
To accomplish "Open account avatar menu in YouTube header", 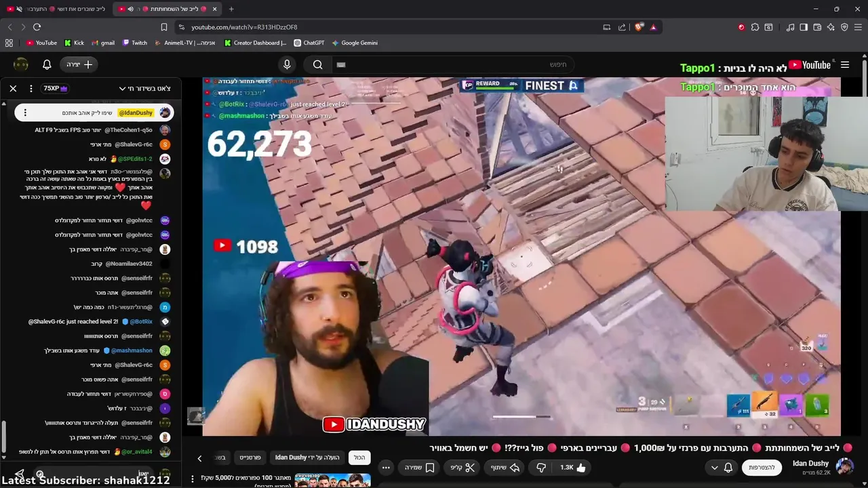I will coord(21,64).
